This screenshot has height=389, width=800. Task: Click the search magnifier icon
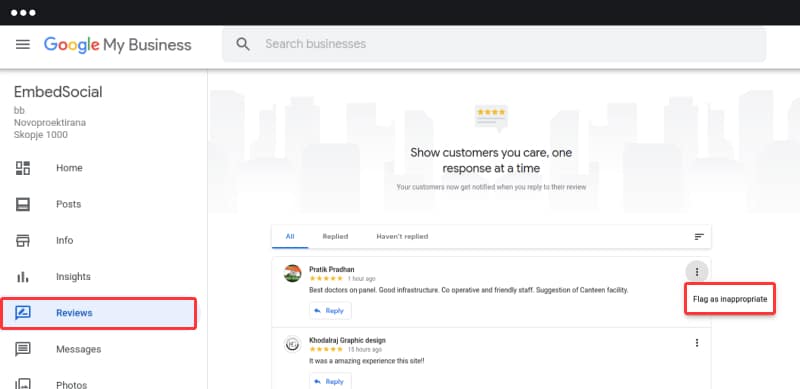(243, 44)
